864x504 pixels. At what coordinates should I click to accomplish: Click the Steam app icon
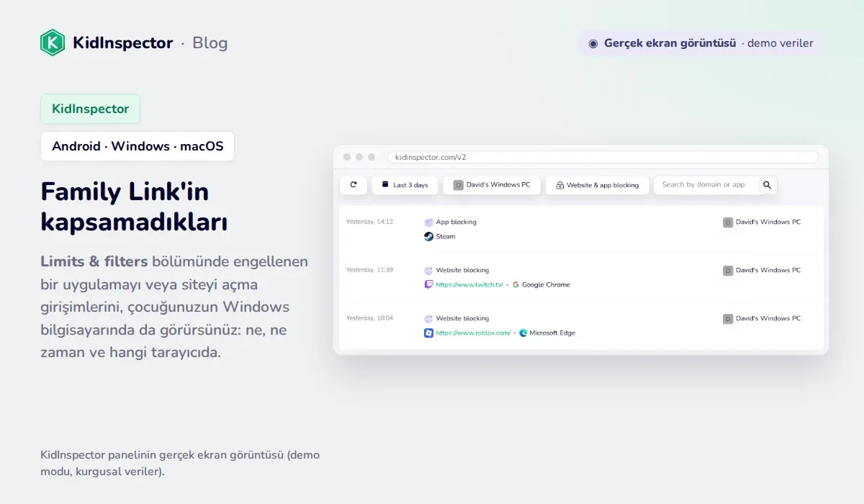point(428,236)
